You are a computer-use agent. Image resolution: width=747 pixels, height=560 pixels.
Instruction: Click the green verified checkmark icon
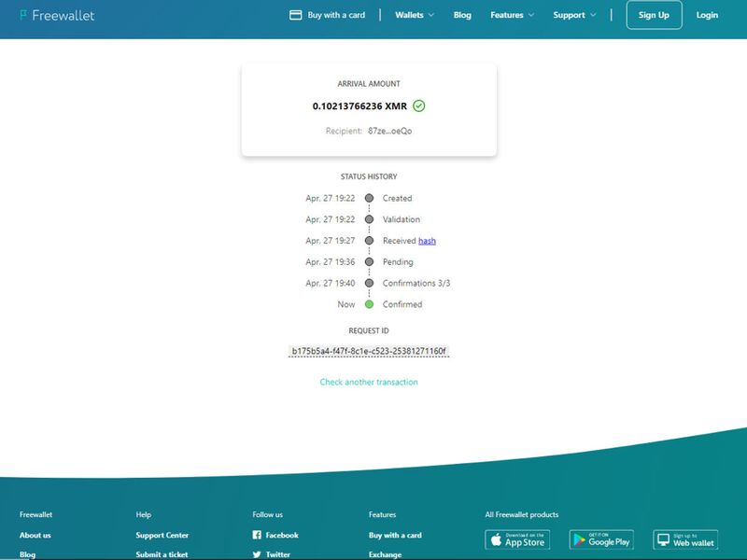tap(419, 105)
